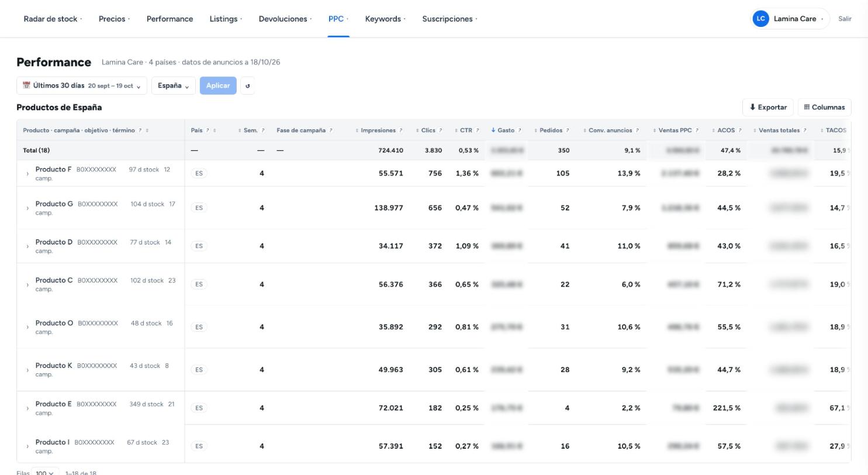Open the Últimos 30 días date range dropdown

(x=82, y=86)
